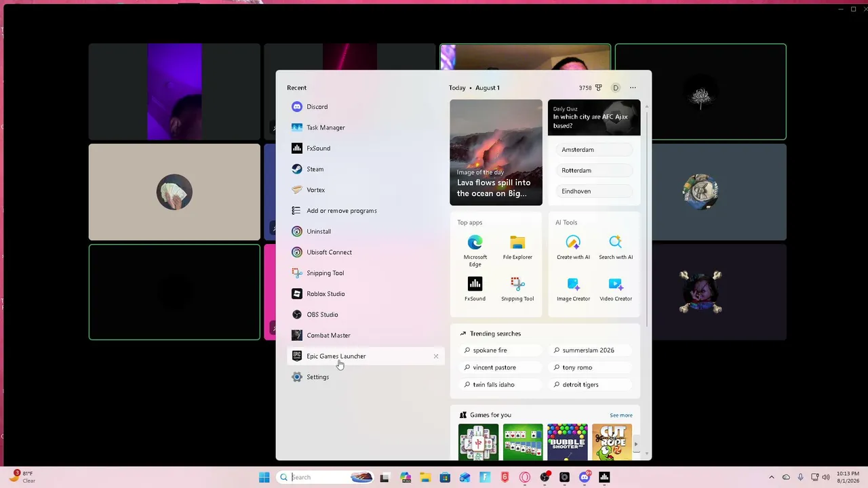Image resolution: width=868 pixels, height=488 pixels.
Task: Open the weather widget showing 81°F
Action: [x=22, y=477]
